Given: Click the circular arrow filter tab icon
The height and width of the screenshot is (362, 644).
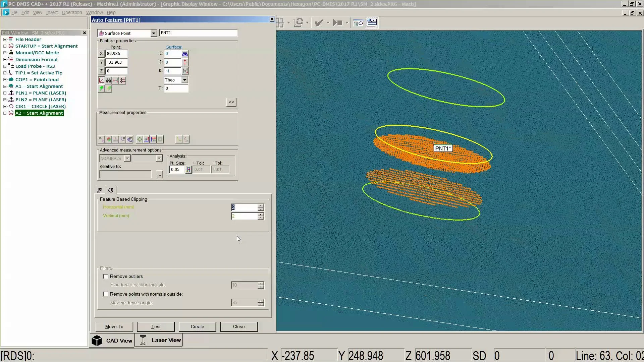Looking at the screenshot, I should (111, 190).
